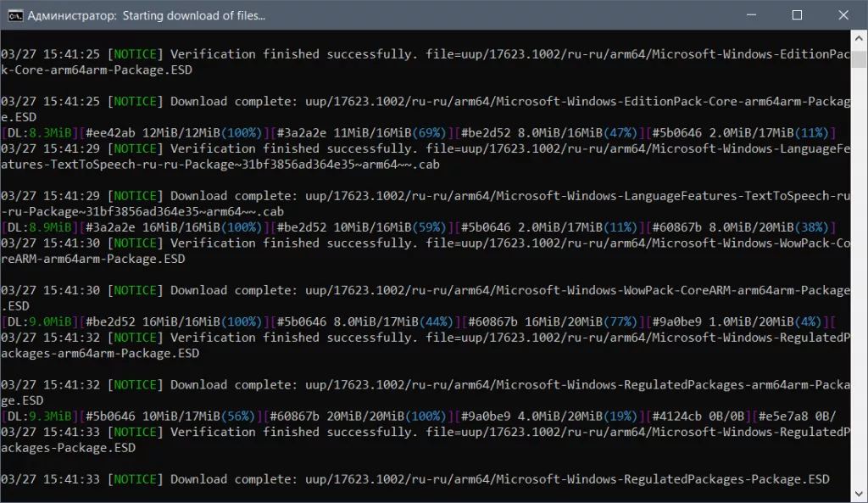
Task: Click '-ru-Package~31bf3856ad364e35~arm64~~.cab' line
Action: pos(142,211)
